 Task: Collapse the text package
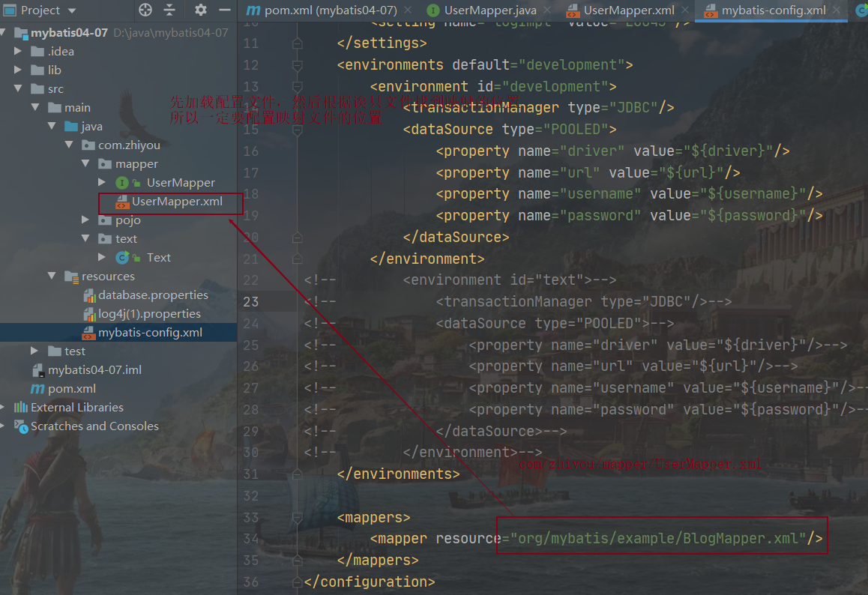click(85, 238)
